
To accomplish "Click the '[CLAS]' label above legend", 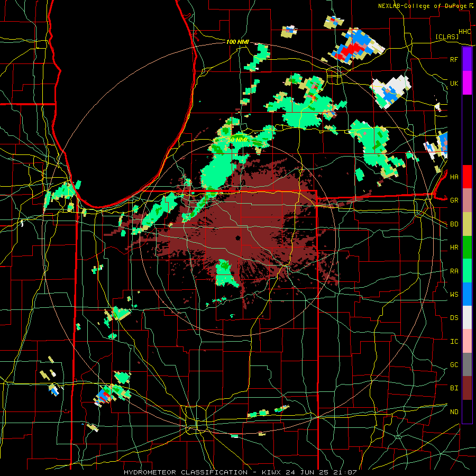I will 447,36.
